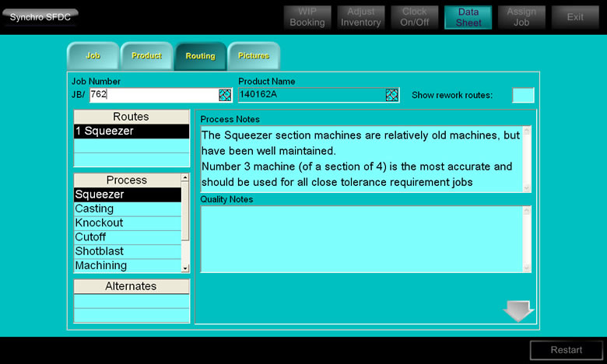Image resolution: width=607 pixels, height=364 pixels.
Task: Click the Process list header
Action: [x=127, y=180]
